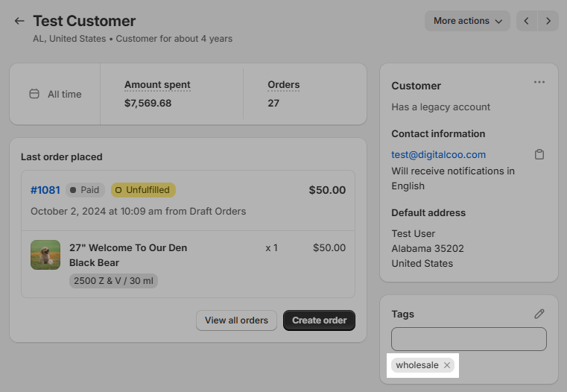
Task: Click the Alabama 35202 address line
Action: point(428,249)
